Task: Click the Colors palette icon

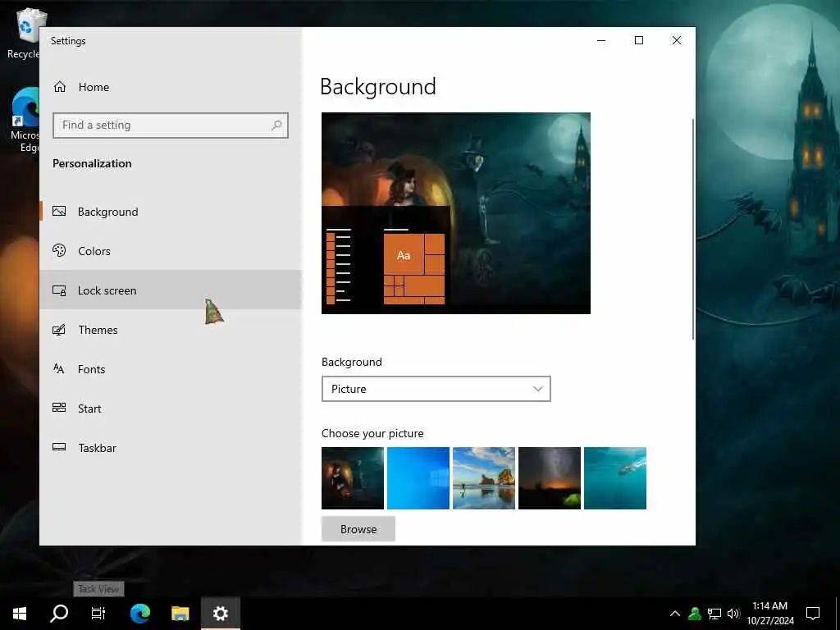Action: pyautogui.click(x=59, y=250)
